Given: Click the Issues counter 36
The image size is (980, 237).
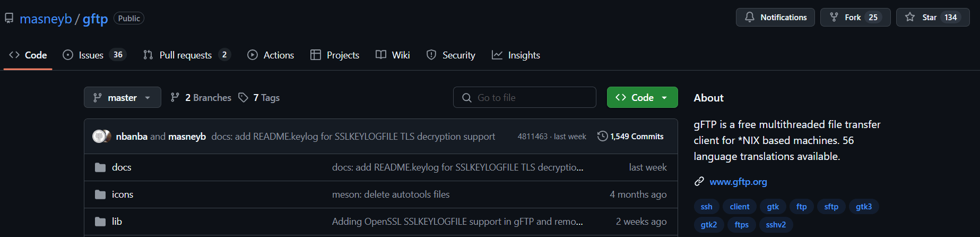Looking at the screenshot, I should [x=118, y=55].
